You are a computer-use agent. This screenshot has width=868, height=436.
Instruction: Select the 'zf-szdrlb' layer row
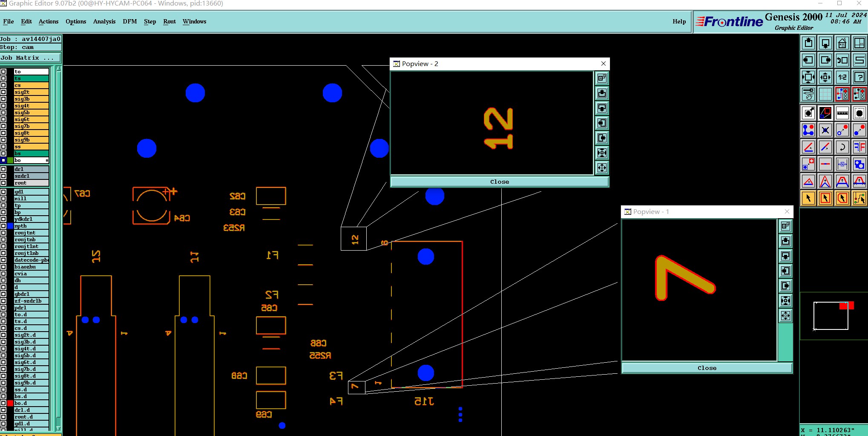31,301
